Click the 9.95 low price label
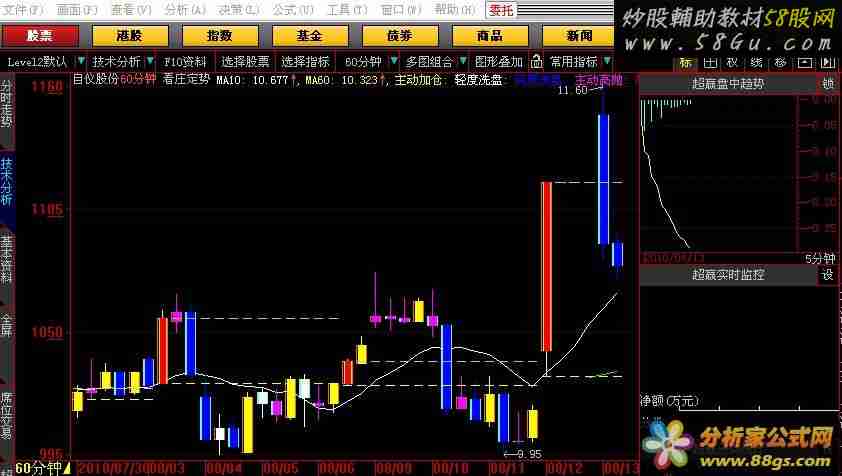Viewport: 842px width, 476px height. pos(529,455)
